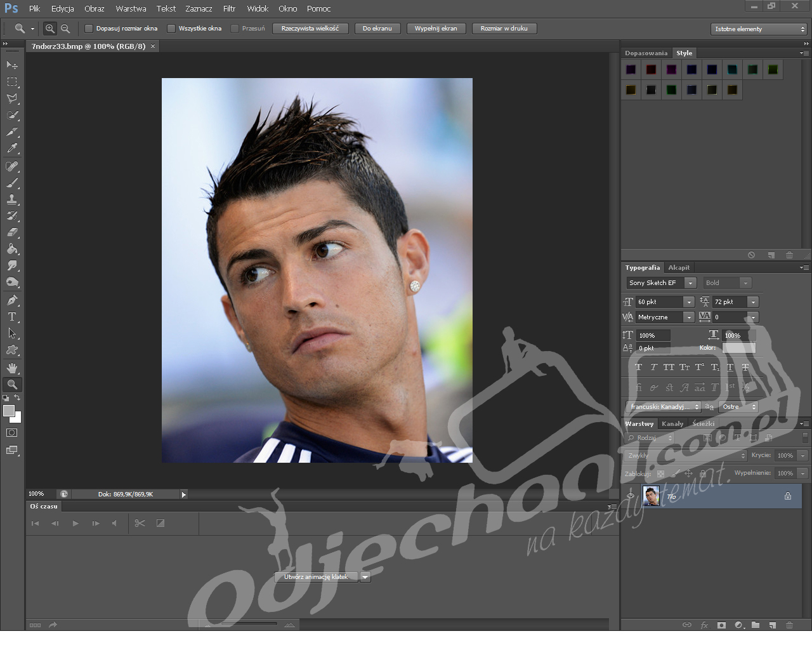Open the Istotne elementy workspace dropdown

759,29
